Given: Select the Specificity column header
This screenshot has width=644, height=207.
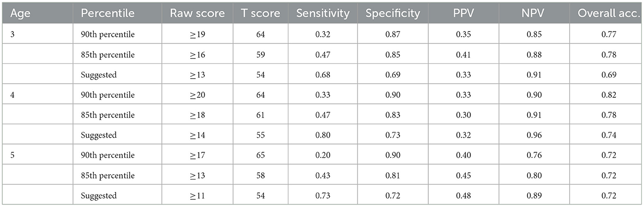Looking at the screenshot, I should [x=393, y=14].
